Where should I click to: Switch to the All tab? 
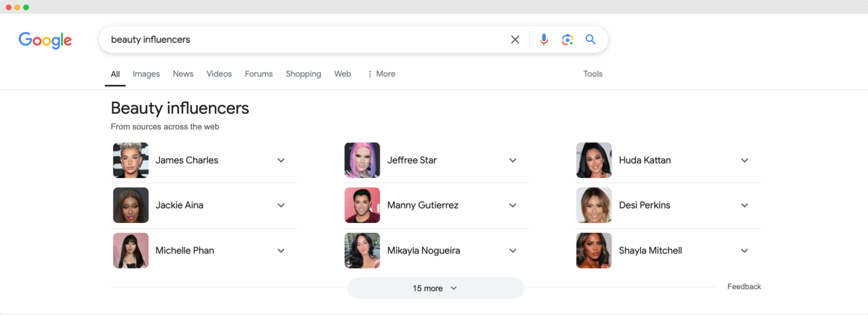115,74
